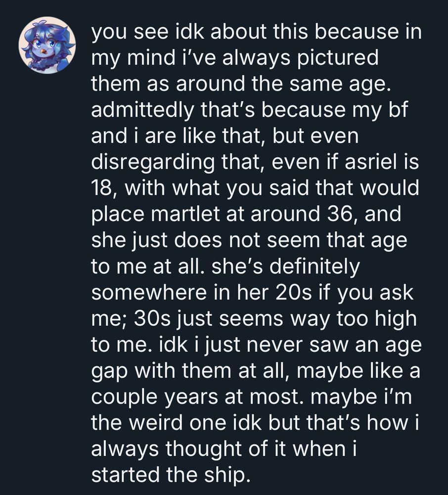Click the word "gap" in the message
Image resolution: width=448 pixels, height=495 pixels.
pyautogui.click(x=110, y=372)
